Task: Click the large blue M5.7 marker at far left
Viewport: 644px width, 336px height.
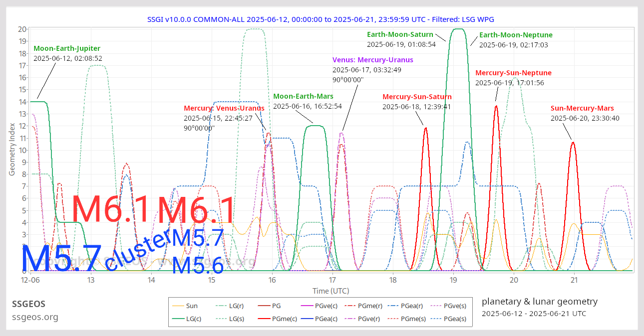Action: pyautogui.click(x=61, y=258)
